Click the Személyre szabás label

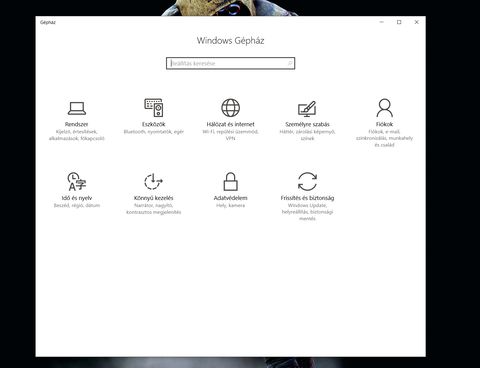[x=307, y=124]
